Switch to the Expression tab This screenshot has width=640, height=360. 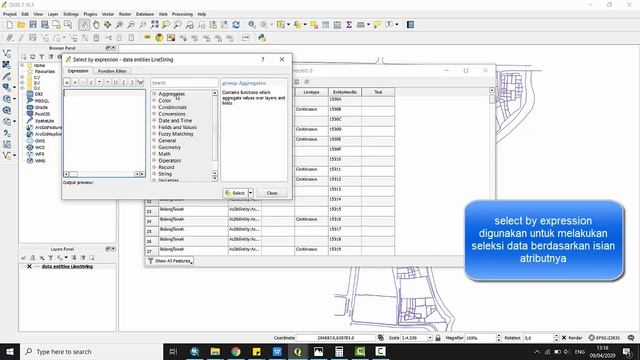(78, 71)
